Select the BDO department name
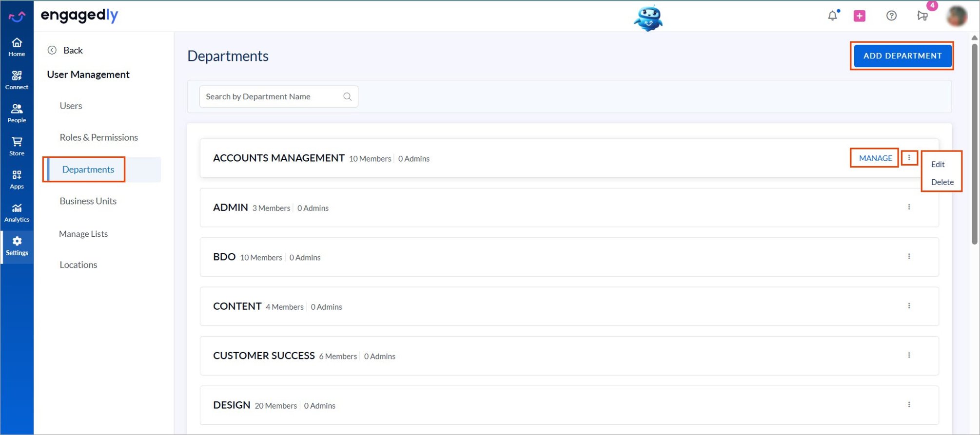 point(224,257)
